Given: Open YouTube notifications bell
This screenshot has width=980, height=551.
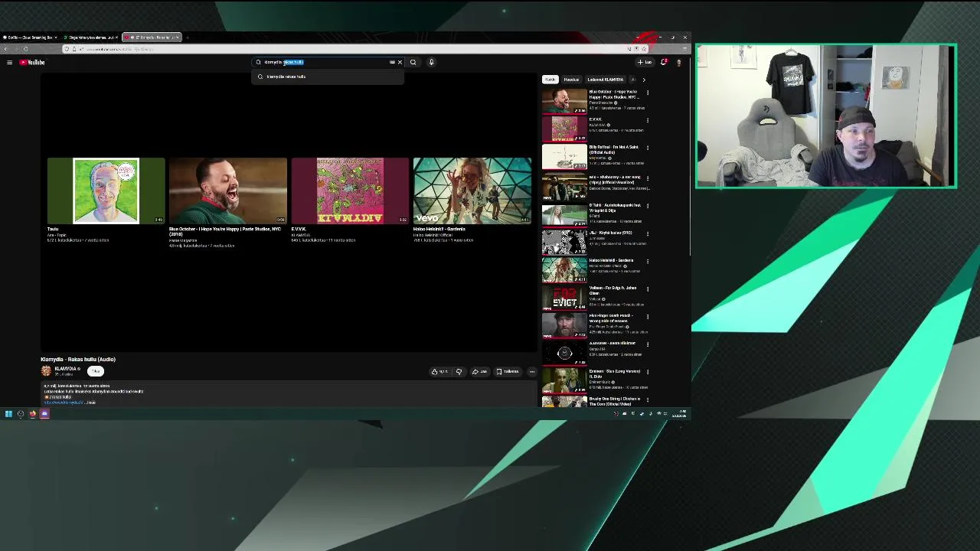Looking at the screenshot, I should (x=663, y=62).
